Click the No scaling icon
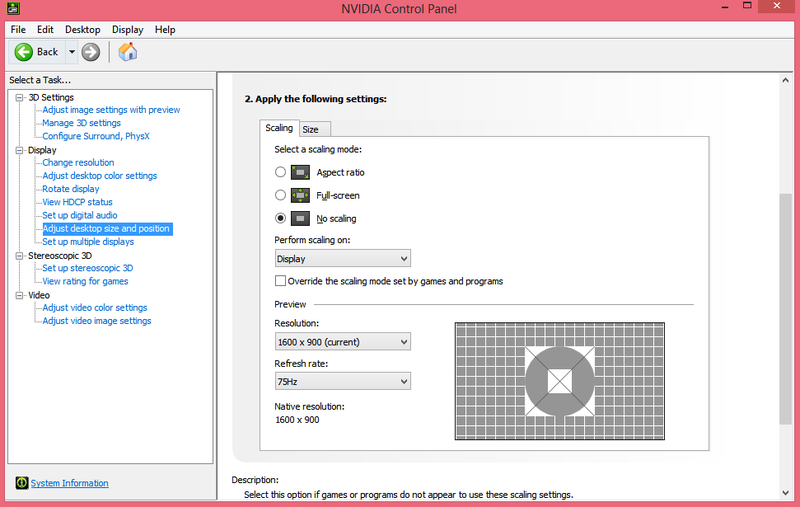 [x=300, y=218]
